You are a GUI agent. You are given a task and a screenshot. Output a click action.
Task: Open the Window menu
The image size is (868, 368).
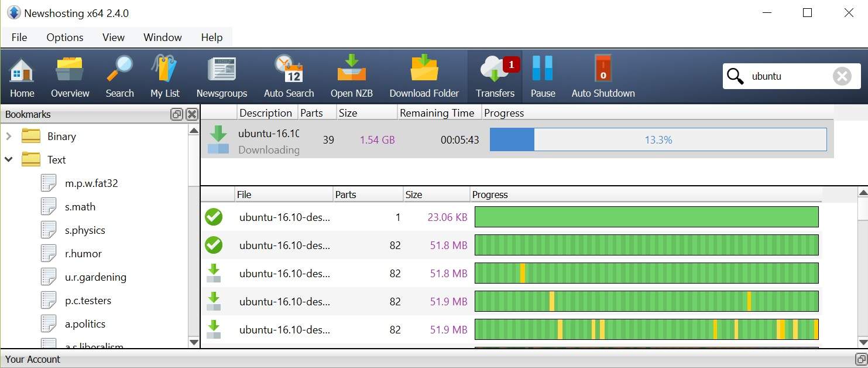pos(162,38)
